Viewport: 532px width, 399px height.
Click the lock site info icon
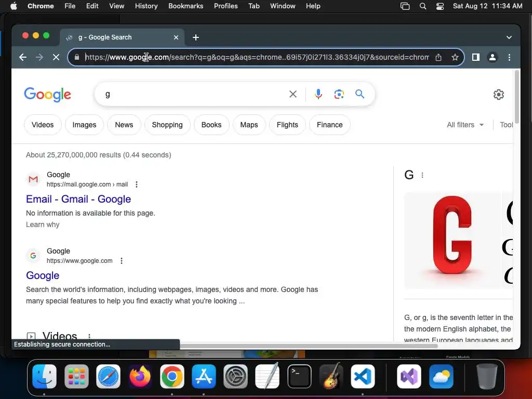click(77, 57)
